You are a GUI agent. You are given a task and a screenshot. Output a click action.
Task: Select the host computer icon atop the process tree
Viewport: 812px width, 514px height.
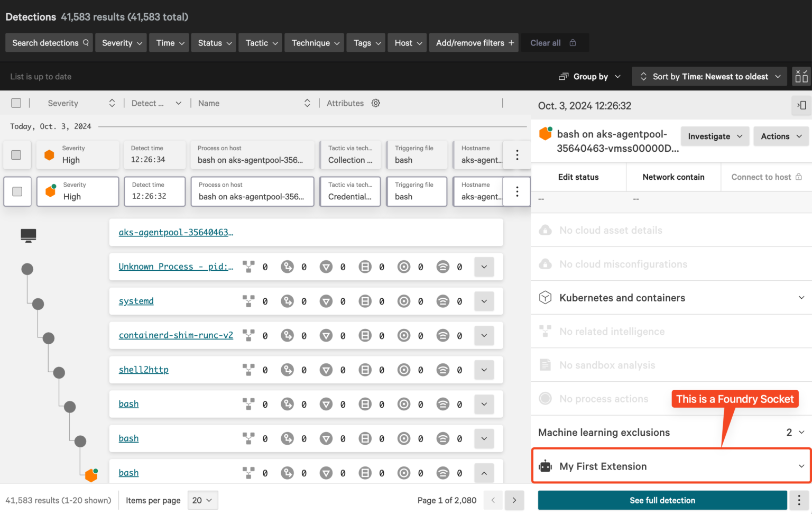[x=27, y=235]
